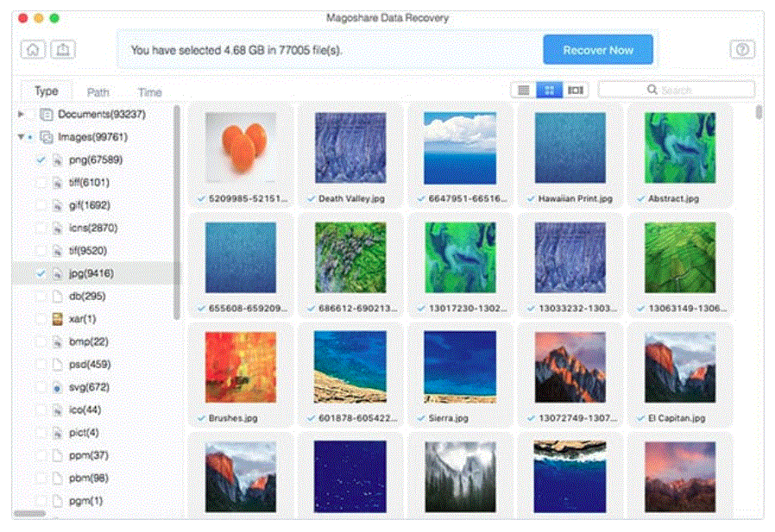
Task: Switch to grid thumbnail view icon
Action: (x=549, y=90)
